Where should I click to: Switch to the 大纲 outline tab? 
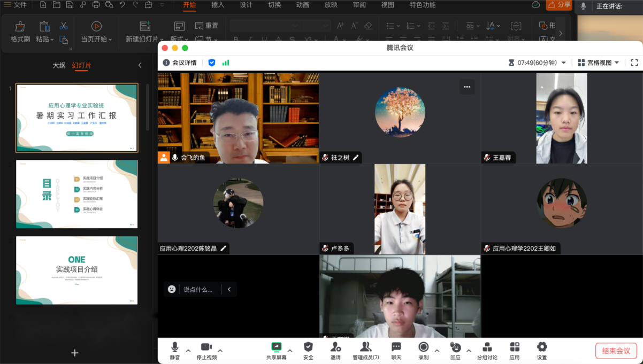pos(59,65)
